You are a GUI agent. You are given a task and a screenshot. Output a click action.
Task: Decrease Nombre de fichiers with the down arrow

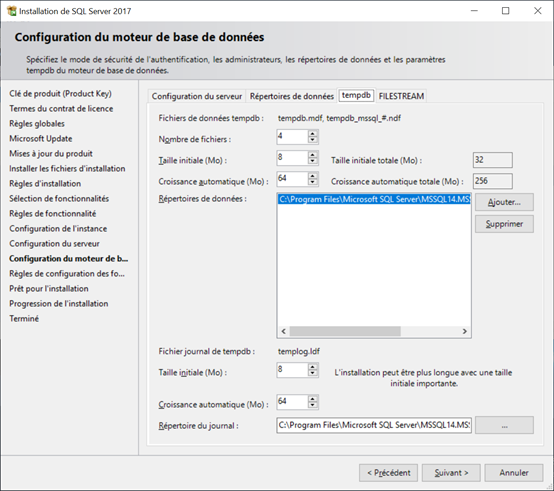[x=312, y=140]
